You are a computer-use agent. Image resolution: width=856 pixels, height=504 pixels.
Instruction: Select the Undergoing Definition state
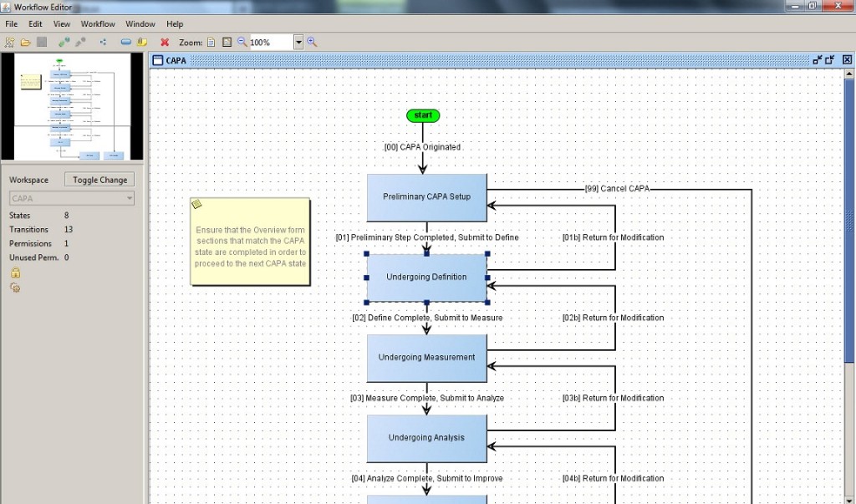(x=427, y=277)
